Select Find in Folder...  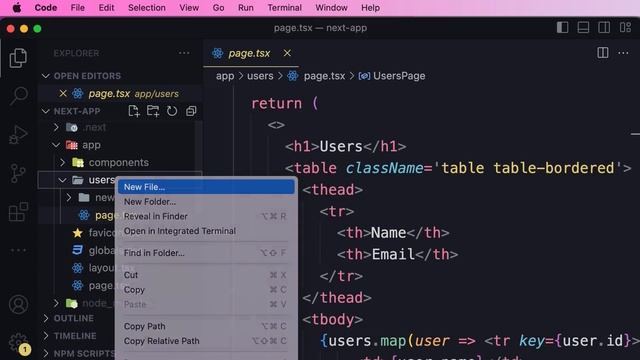tap(206, 253)
